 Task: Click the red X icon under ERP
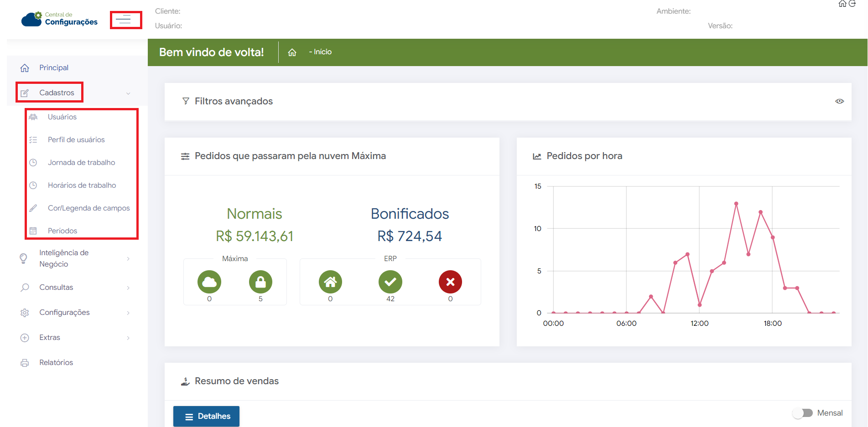pos(450,282)
